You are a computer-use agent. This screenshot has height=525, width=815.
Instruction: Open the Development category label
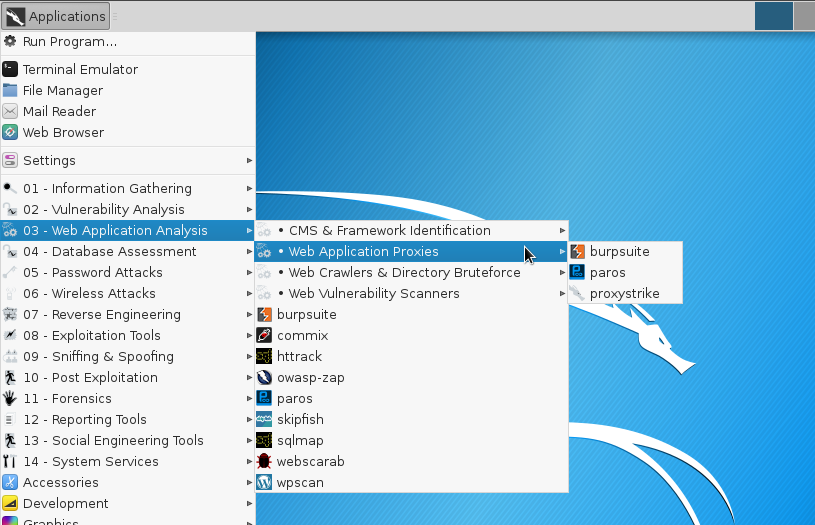click(65, 504)
